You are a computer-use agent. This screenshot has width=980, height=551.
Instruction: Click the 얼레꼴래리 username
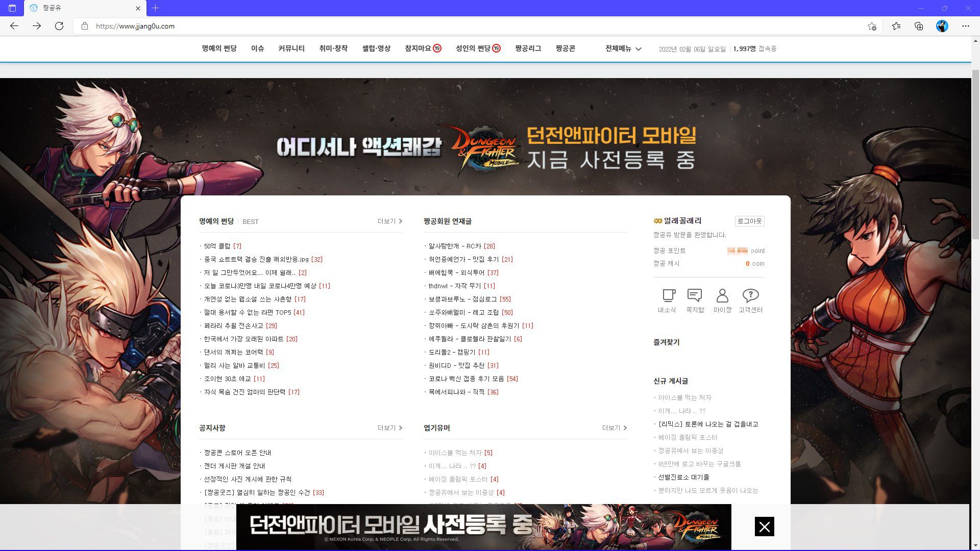pos(682,221)
